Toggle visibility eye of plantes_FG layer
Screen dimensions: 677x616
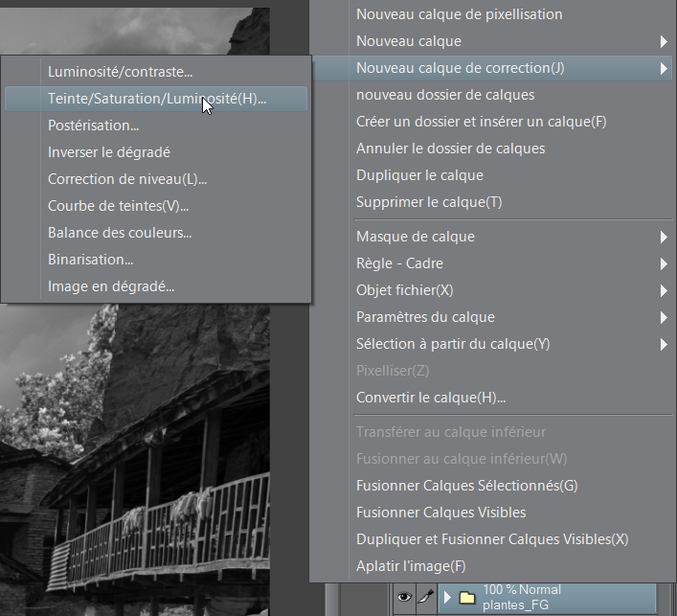click(403, 598)
